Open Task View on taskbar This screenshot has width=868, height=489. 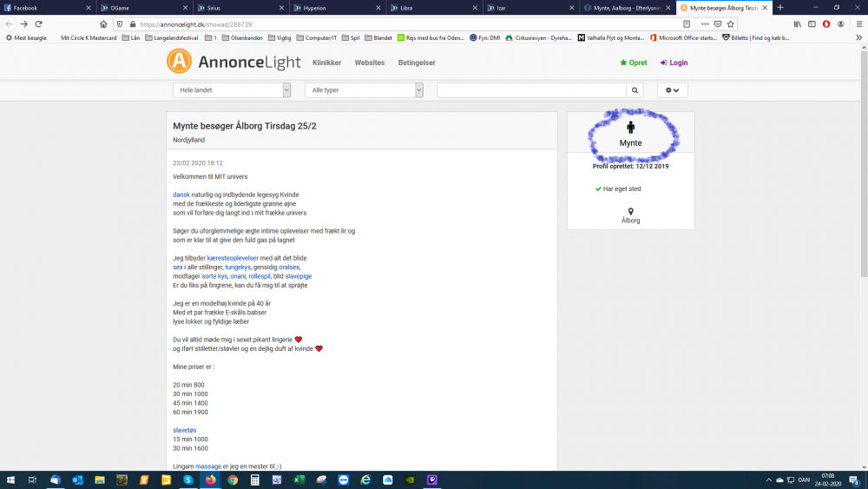33,480
